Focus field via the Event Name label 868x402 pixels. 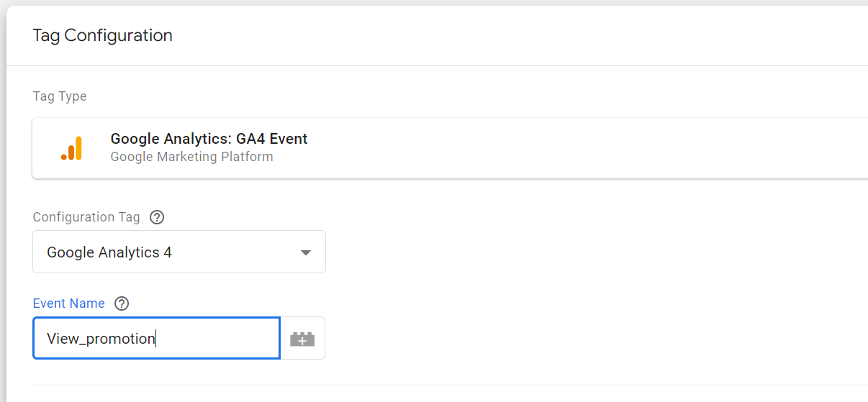(68, 303)
